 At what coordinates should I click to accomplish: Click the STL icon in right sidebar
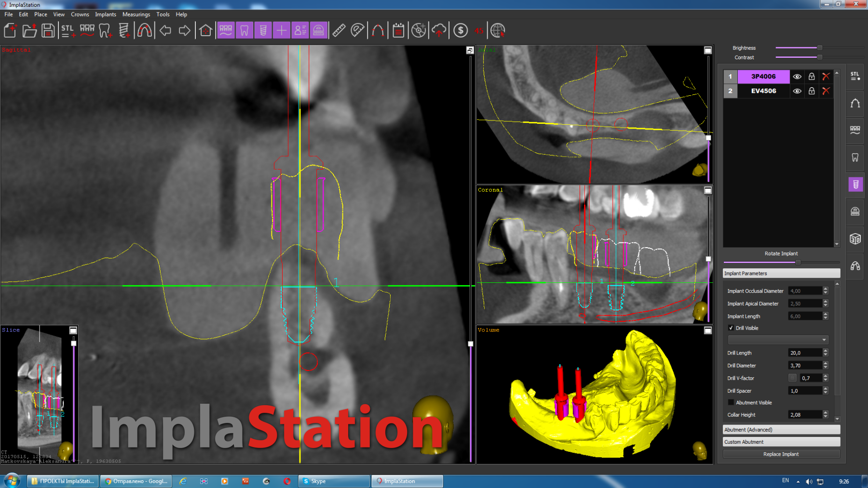(x=855, y=76)
